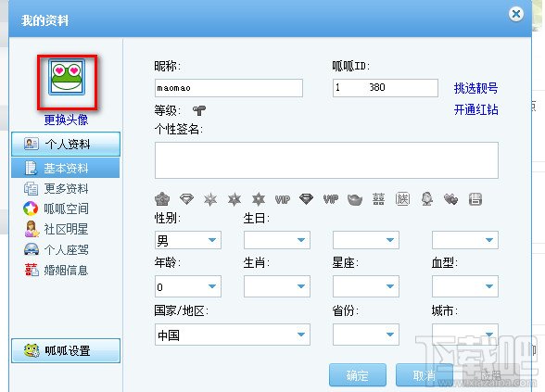The image size is (545, 392).
Task: Click the 取消 button
Action: pos(425,375)
